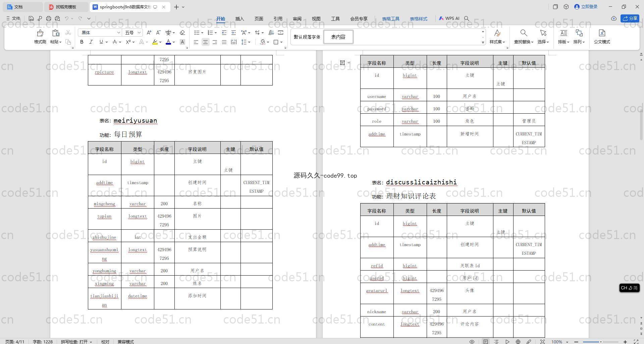Toggle Italic formatting
This screenshot has height=344, width=644.
point(91,42)
